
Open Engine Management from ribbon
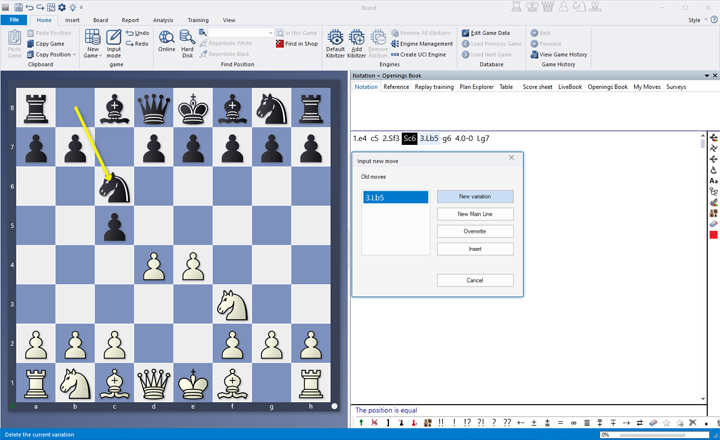click(x=425, y=44)
